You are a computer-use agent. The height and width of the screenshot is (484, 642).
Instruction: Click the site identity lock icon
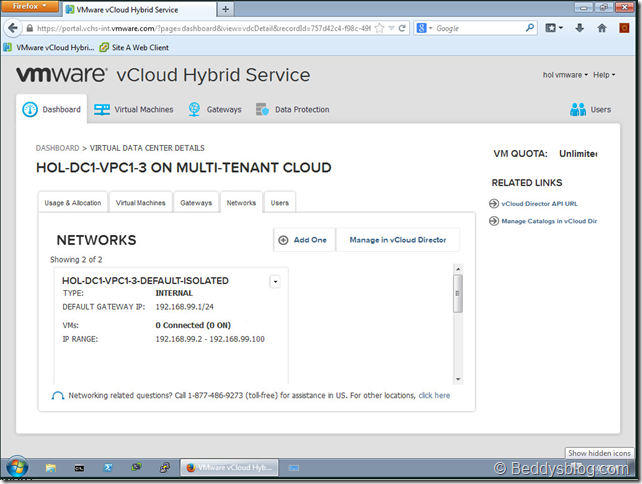(29, 28)
